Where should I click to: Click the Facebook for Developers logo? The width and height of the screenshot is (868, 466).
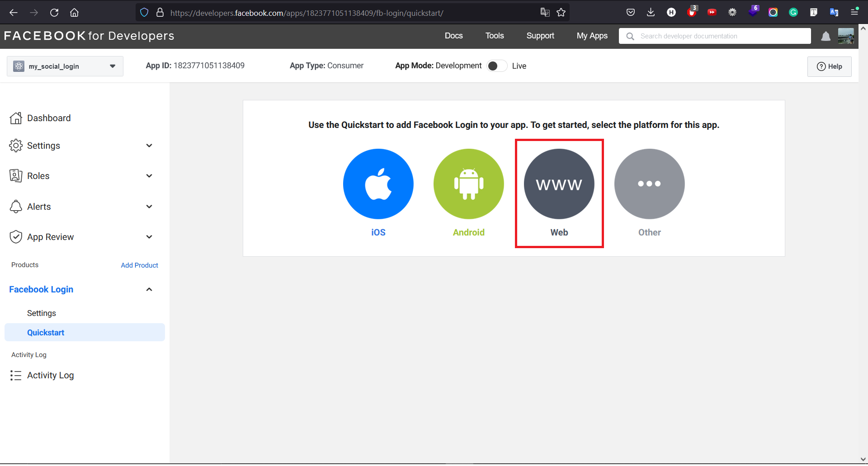(x=89, y=36)
